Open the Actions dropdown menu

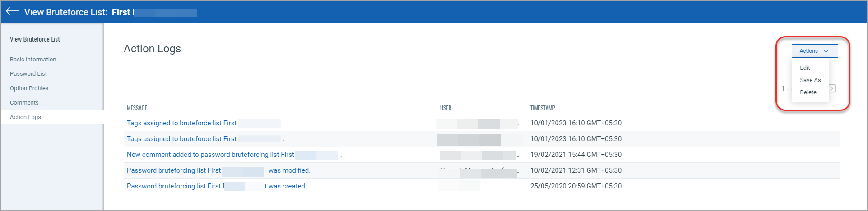click(x=814, y=51)
